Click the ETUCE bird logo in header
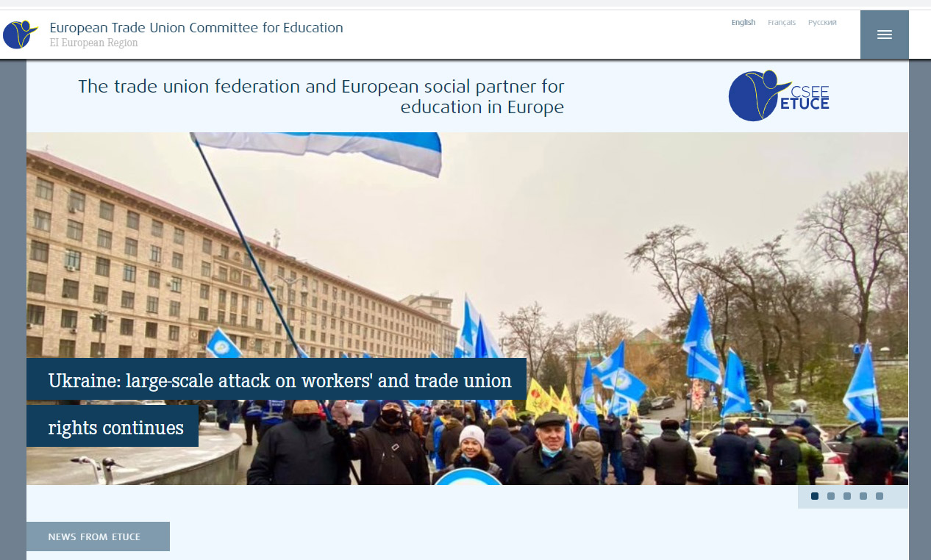This screenshot has height=560, width=931. [x=20, y=35]
